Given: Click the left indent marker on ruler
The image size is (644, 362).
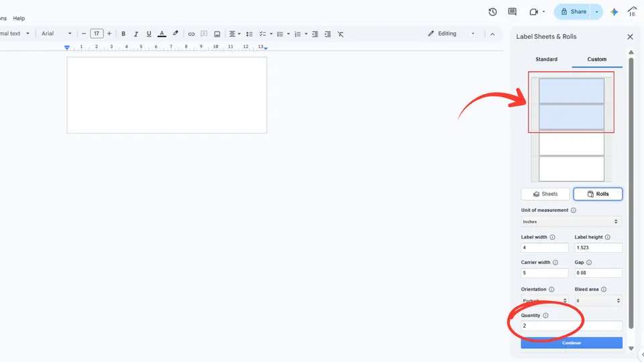Looking at the screenshot, I should point(67,48).
